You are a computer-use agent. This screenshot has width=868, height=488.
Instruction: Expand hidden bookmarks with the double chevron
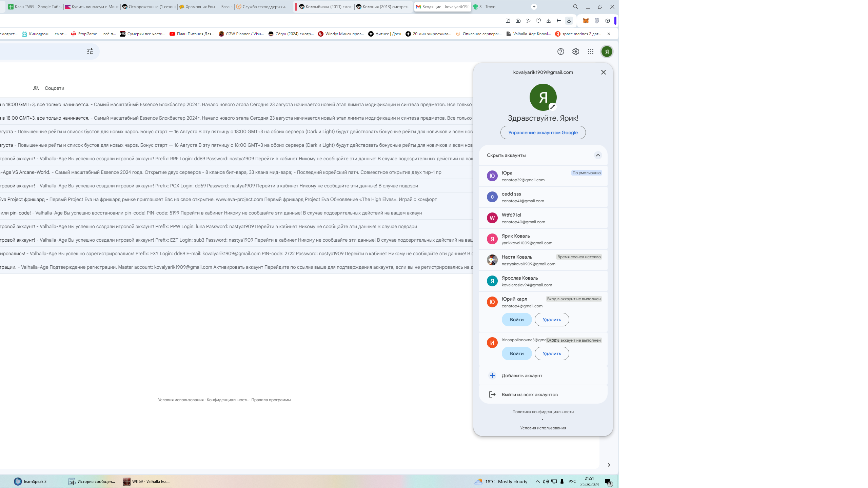tap(609, 34)
